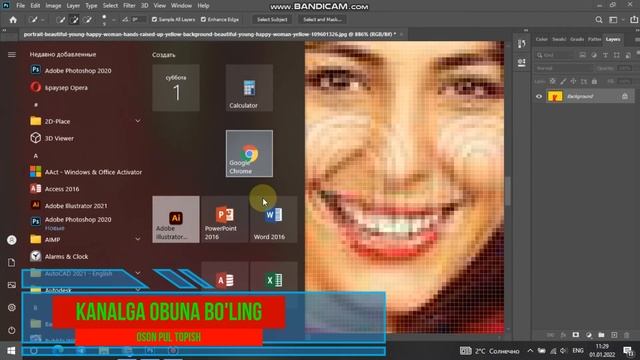Filter layers by shape layer icon
Screen dimensions: 640x360
[617, 55]
